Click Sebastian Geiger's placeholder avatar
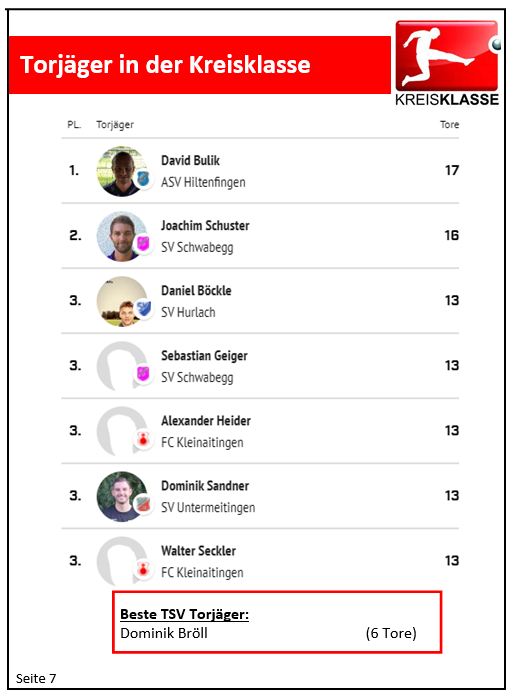Image resolution: width=514 pixels, height=696 pixels. [x=122, y=366]
